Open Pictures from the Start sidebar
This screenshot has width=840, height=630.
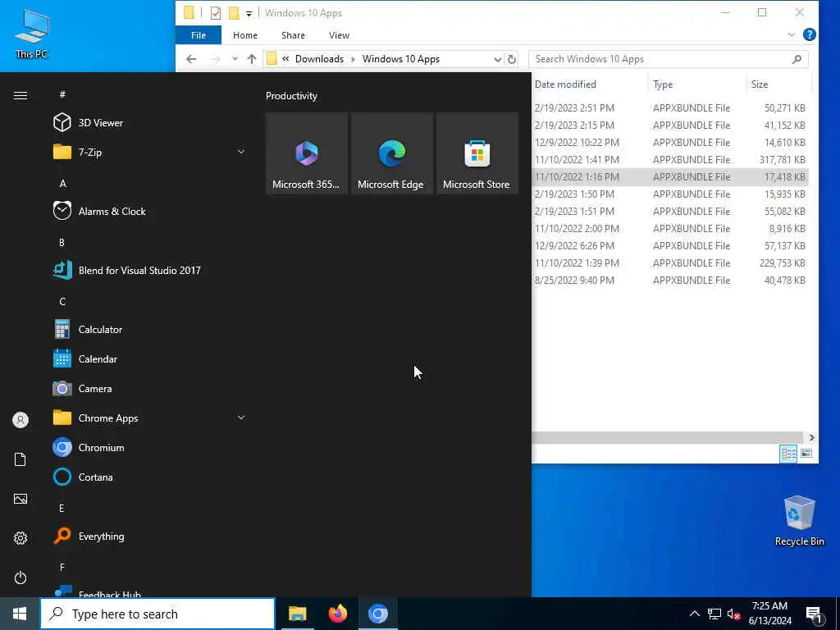tap(21, 499)
